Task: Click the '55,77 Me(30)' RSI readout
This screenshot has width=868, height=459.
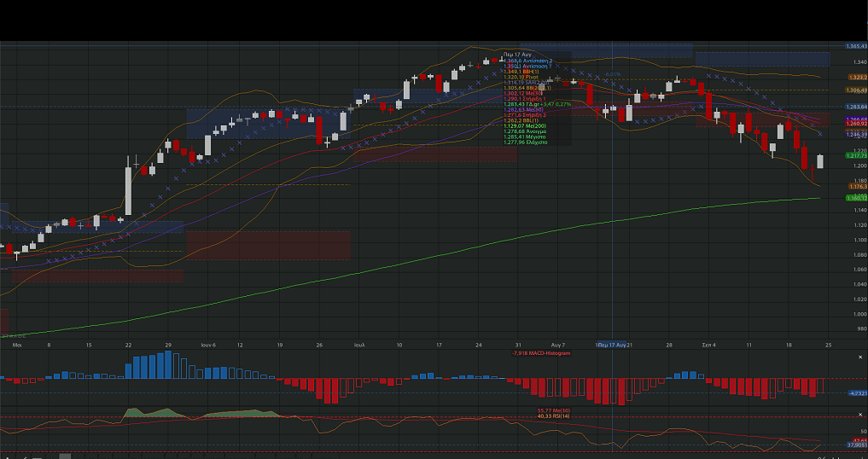Action: (554, 411)
